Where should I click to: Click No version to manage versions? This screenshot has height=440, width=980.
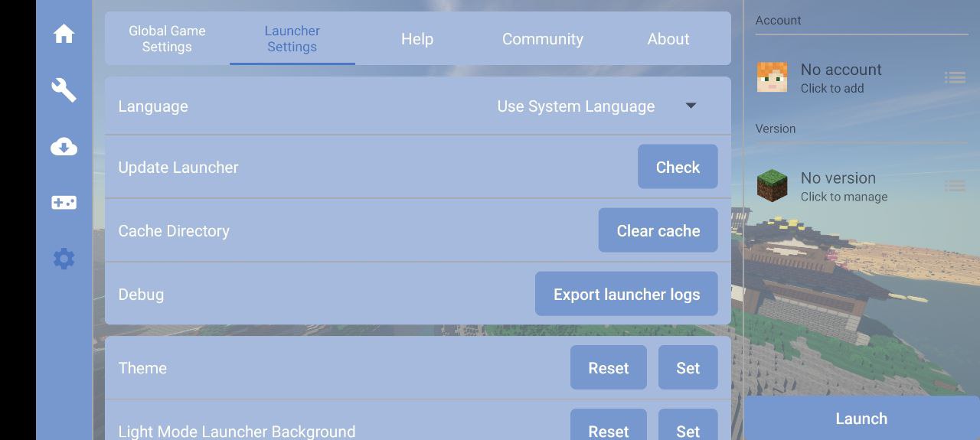pos(838,178)
